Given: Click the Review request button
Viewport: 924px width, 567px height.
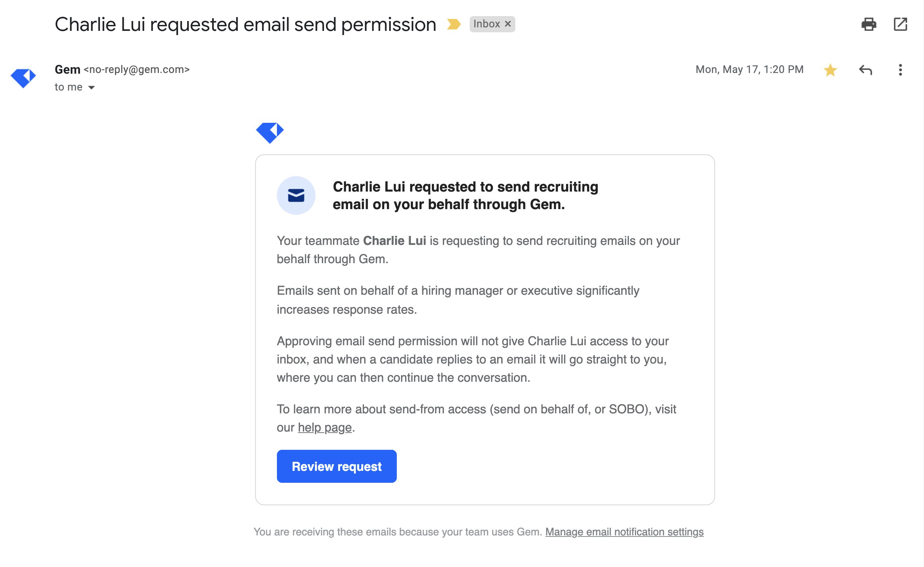Looking at the screenshot, I should (337, 466).
